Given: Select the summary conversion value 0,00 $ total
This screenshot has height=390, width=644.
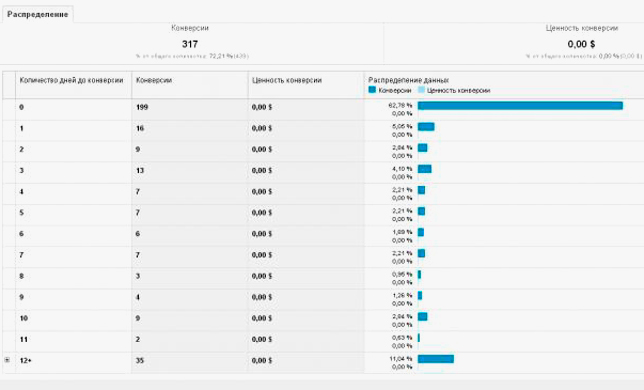Looking at the screenshot, I should tap(581, 44).
